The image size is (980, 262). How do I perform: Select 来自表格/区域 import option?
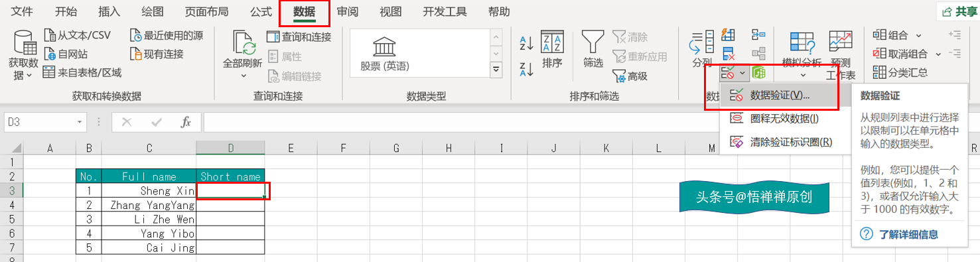[x=82, y=72]
